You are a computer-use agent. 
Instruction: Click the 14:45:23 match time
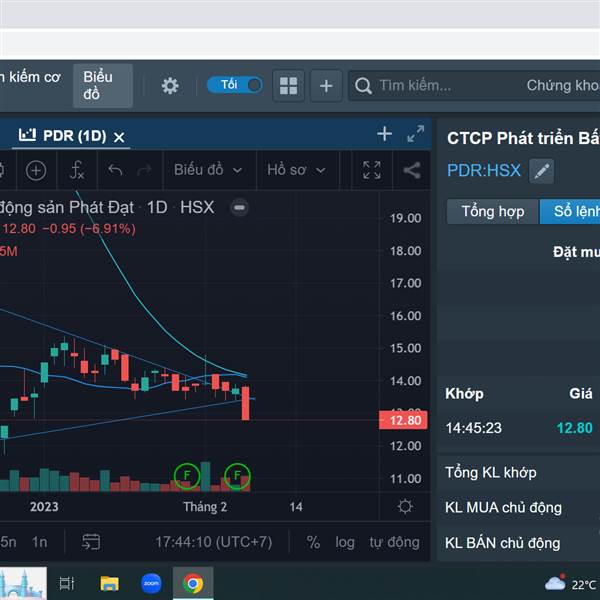pyautogui.click(x=473, y=428)
